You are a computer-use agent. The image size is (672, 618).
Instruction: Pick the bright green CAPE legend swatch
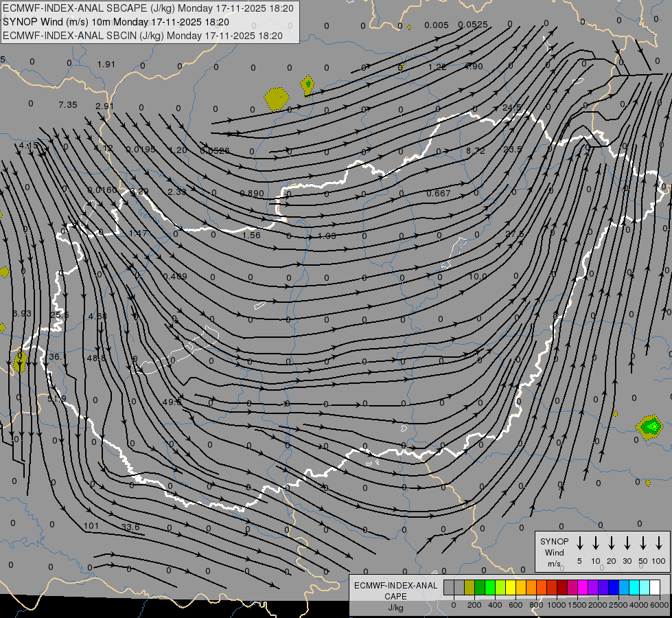(x=490, y=587)
